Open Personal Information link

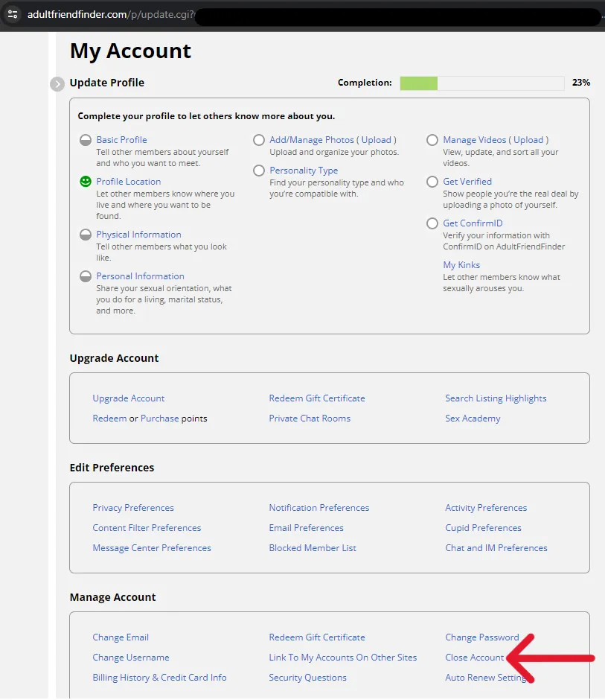pyautogui.click(x=140, y=276)
